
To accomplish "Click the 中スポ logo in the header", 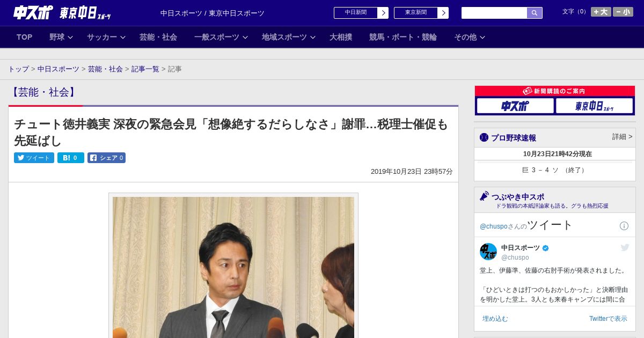I will 33,13.
